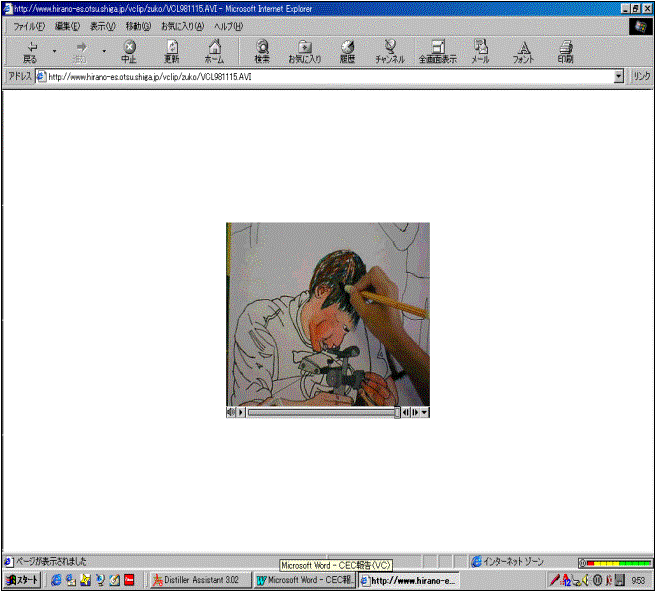Viewport: 655px width, 591px height.
Task: Step the video one frame forward
Action: pos(415,413)
